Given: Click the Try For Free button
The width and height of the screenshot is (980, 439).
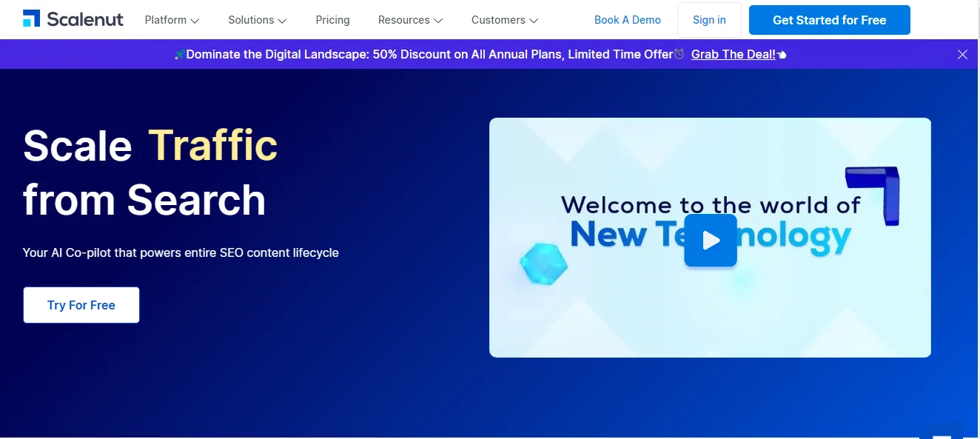Looking at the screenshot, I should [81, 305].
